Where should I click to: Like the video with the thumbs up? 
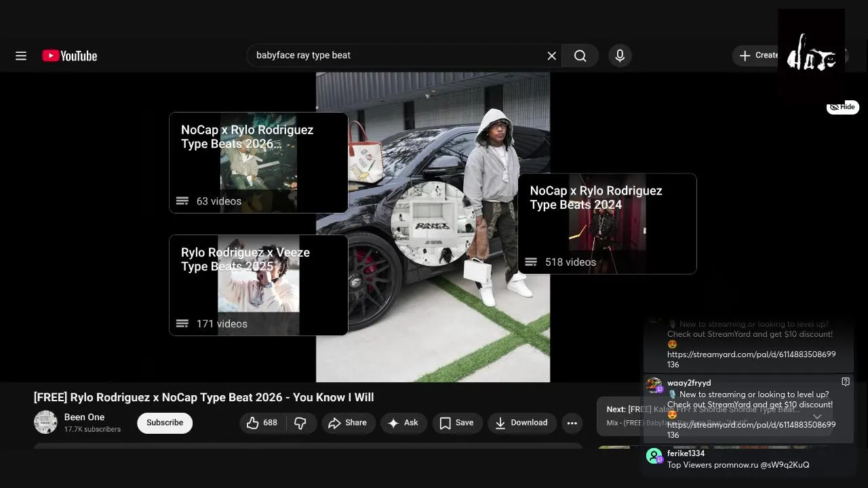point(262,423)
